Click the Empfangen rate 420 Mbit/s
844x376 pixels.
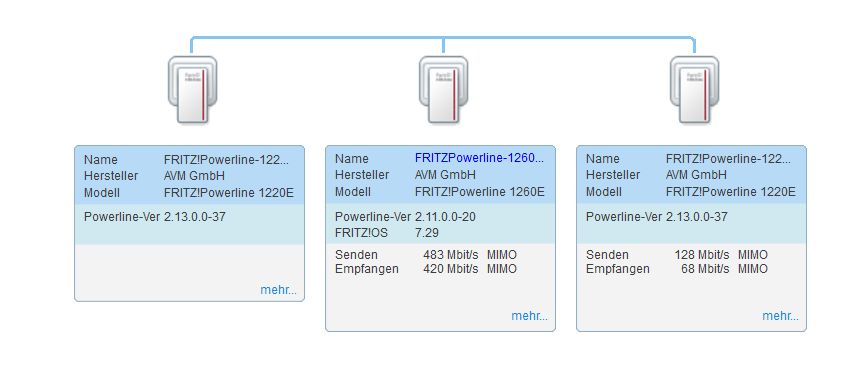coord(451,268)
